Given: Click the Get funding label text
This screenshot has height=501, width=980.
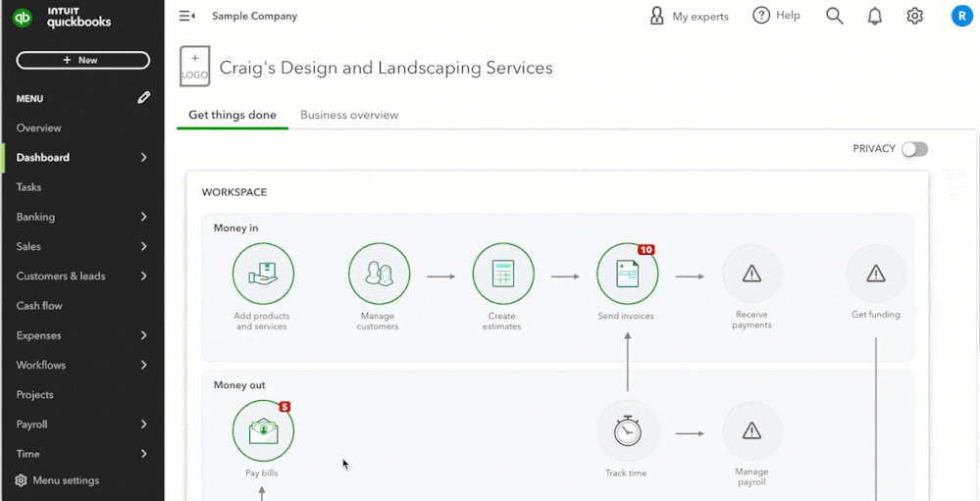Looking at the screenshot, I should (876, 314).
